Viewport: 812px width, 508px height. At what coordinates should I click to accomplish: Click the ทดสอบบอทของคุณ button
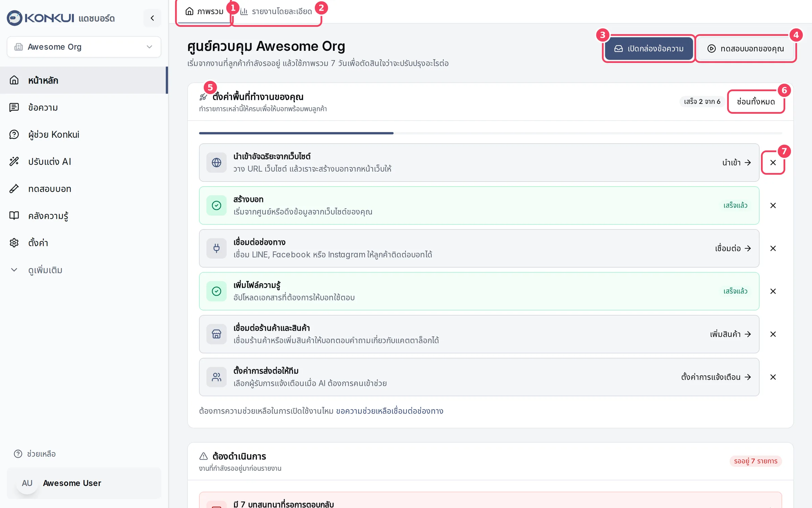tap(745, 49)
